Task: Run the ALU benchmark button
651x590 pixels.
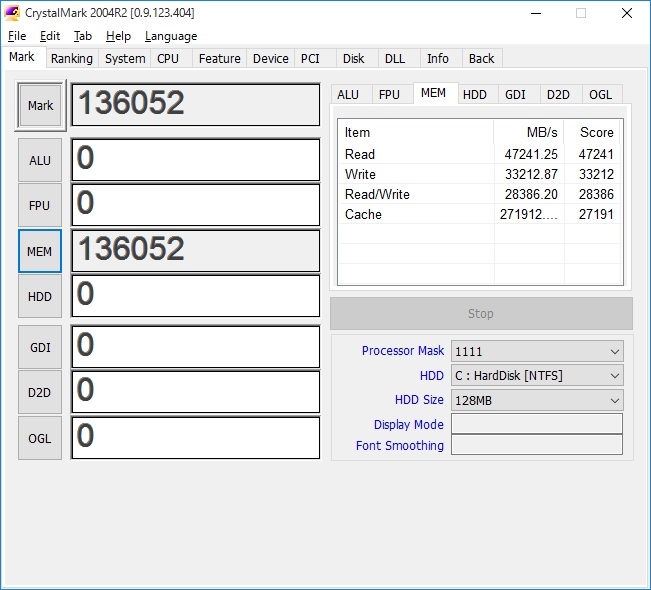Action: pos(40,160)
